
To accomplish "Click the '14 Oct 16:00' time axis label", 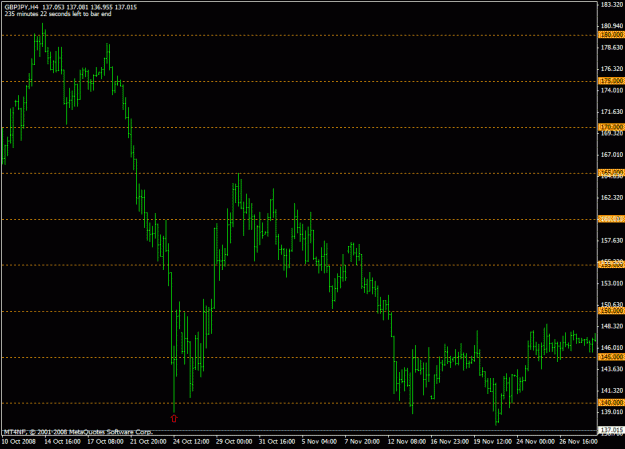I will pos(63,441).
